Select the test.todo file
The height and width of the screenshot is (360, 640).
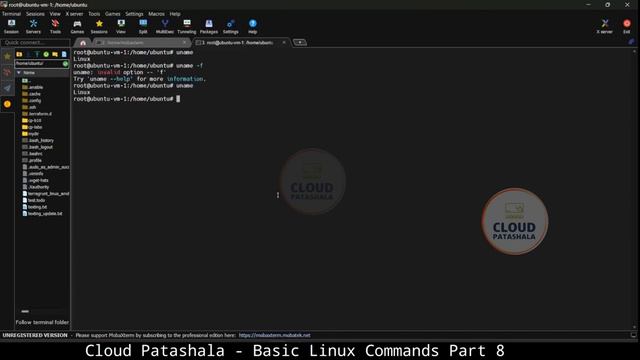click(34, 200)
